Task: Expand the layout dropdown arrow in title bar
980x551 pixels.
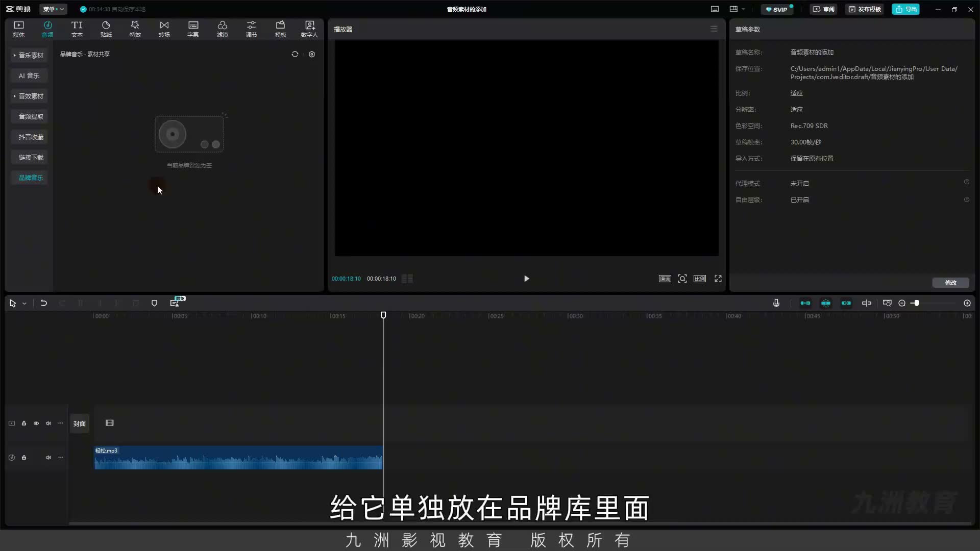Action: pyautogui.click(x=743, y=9)
